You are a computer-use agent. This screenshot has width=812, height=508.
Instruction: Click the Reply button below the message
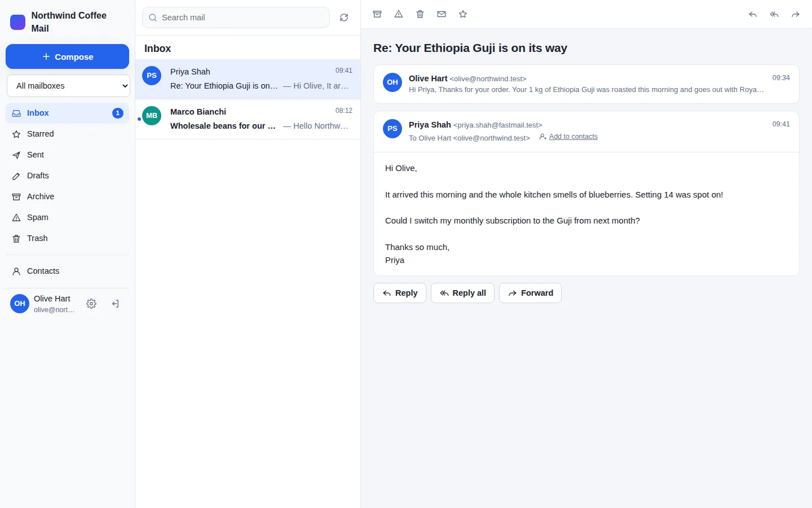tap(400, 293)
